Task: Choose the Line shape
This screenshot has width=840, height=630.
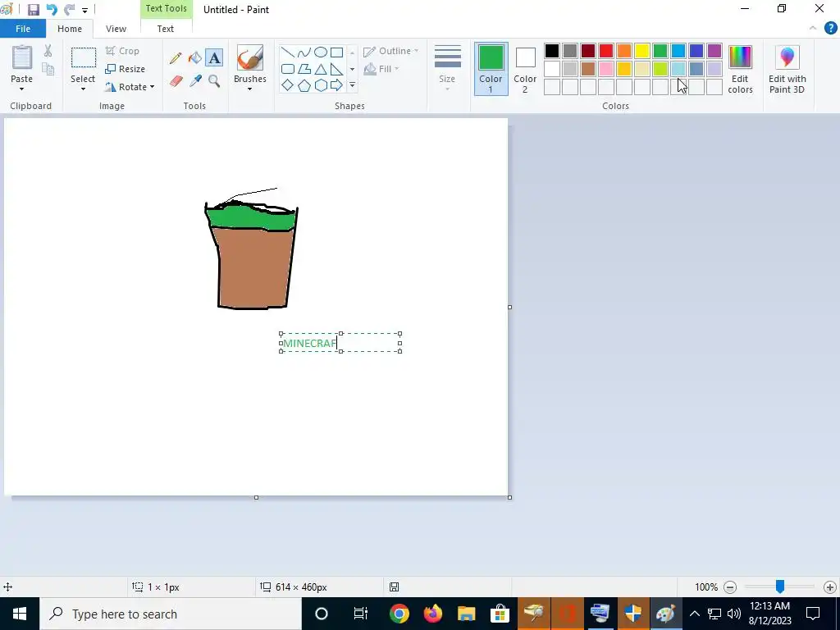Action: (288, 52)
